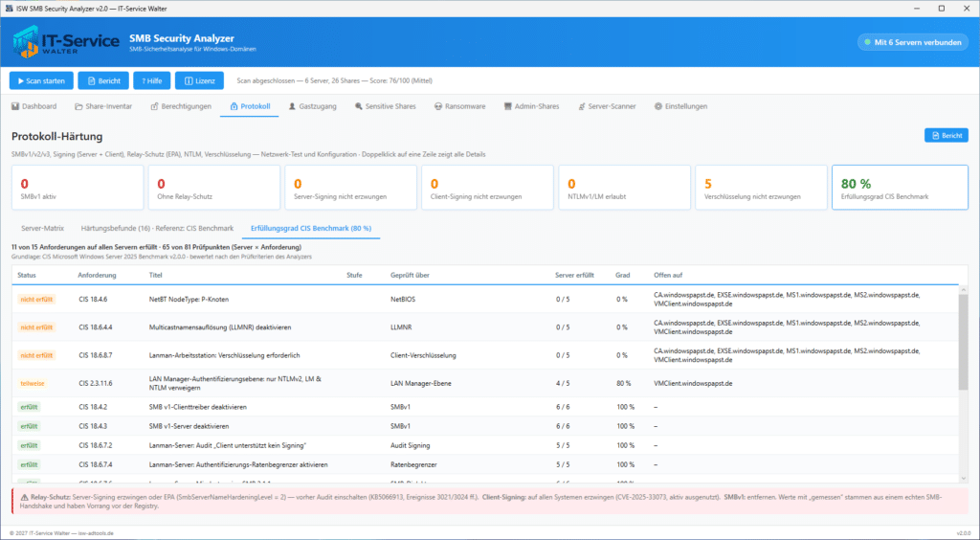Open the Server-Scanner tab
980x540 pixels.
pyautogui.click(x=607, y=106)
